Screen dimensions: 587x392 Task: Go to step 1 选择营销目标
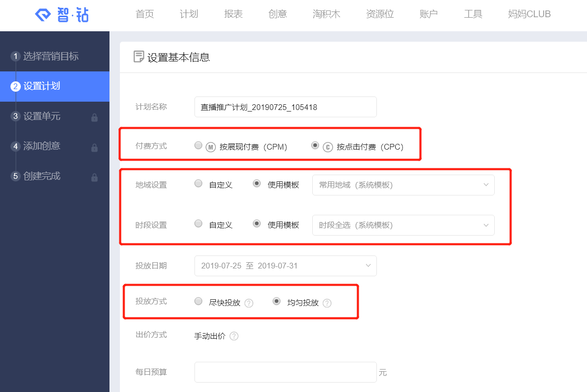click(x=51, y=56)
